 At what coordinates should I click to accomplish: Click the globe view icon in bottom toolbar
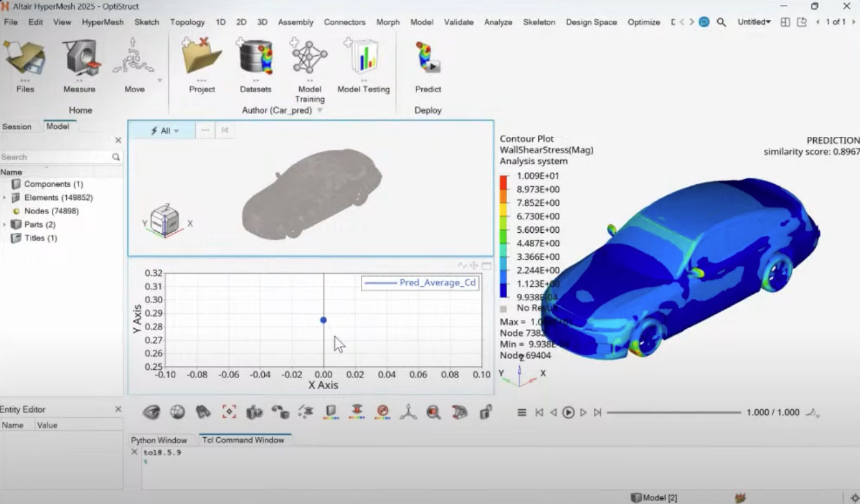pos(177,412)
